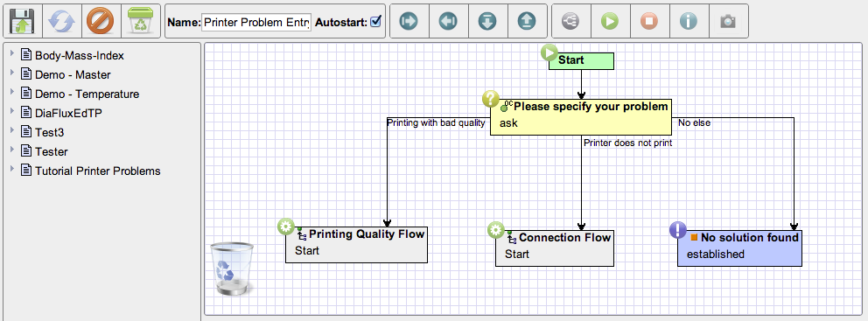
Task: Select Demo - Master in the tree
Action: (73, 74)
